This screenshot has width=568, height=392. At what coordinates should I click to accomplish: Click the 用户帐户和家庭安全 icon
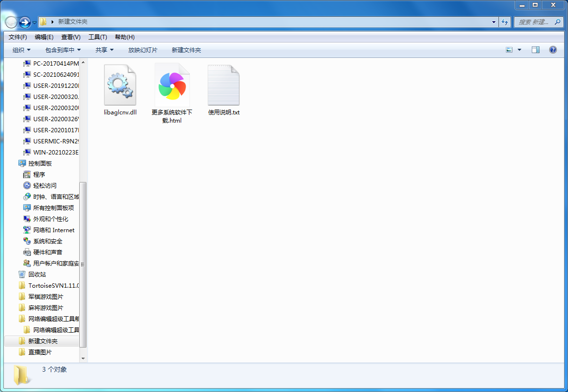[27, 263]
